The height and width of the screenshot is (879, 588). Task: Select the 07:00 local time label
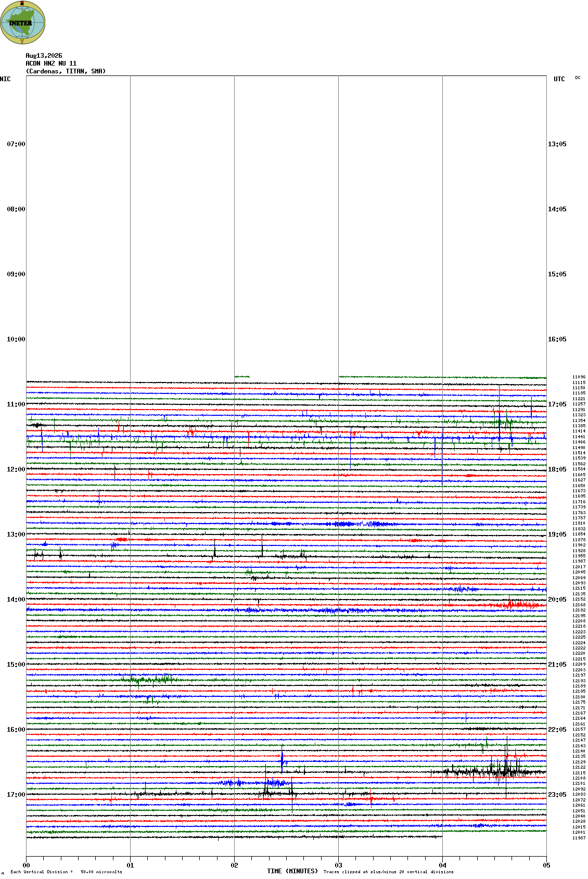click(x=16, y=144)
